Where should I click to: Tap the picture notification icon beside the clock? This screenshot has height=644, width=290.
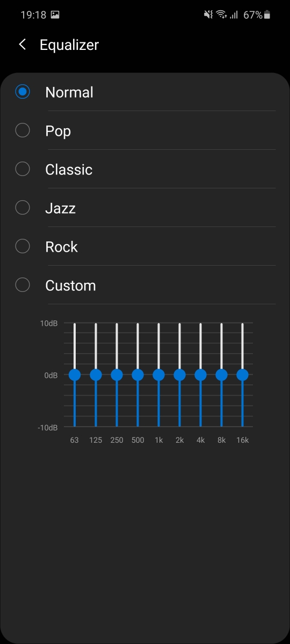55,15
